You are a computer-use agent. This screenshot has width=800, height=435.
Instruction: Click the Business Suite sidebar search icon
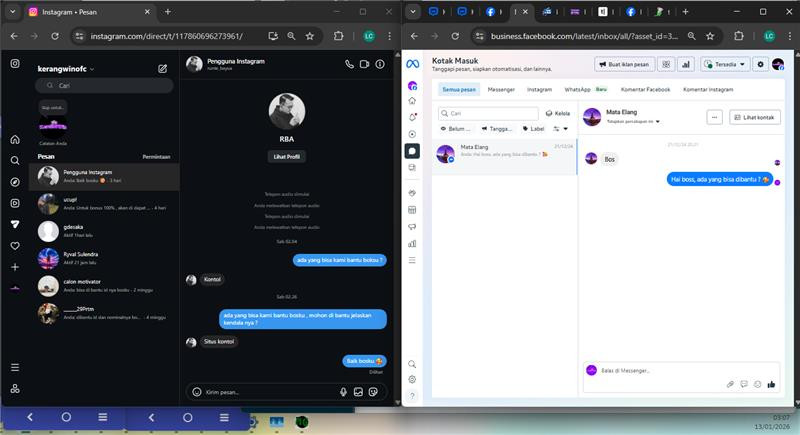412,364
